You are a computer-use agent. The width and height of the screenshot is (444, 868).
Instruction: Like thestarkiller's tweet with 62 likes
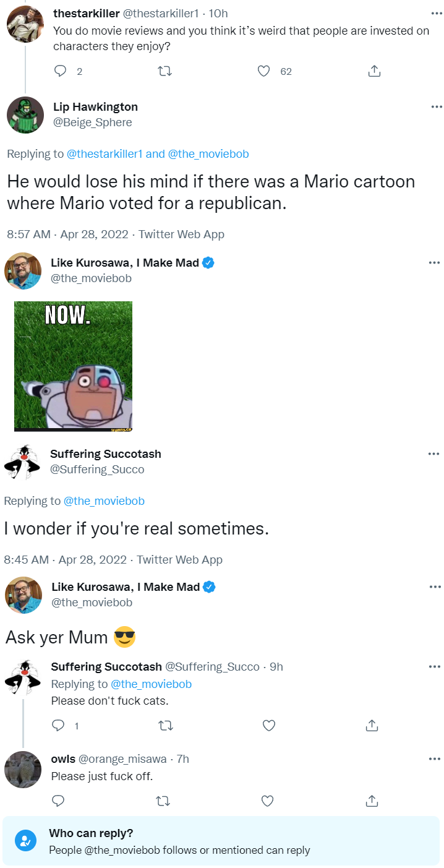[x=264, y=72]
